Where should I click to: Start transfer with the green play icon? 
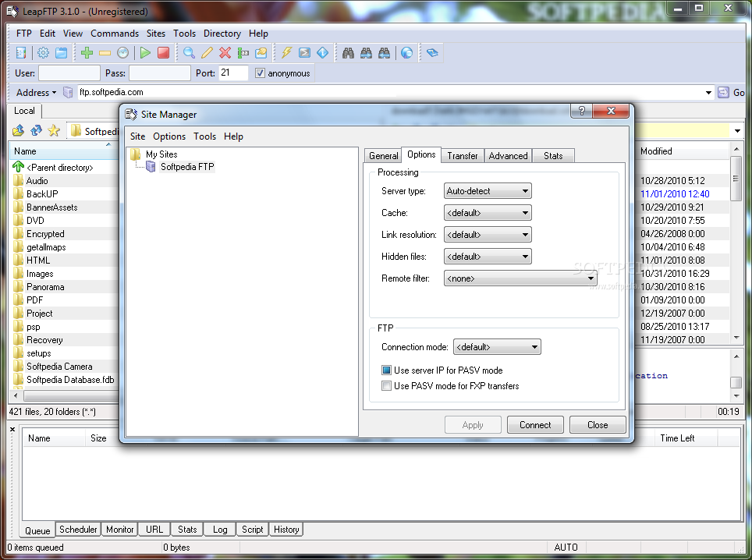tap(145, 53)
